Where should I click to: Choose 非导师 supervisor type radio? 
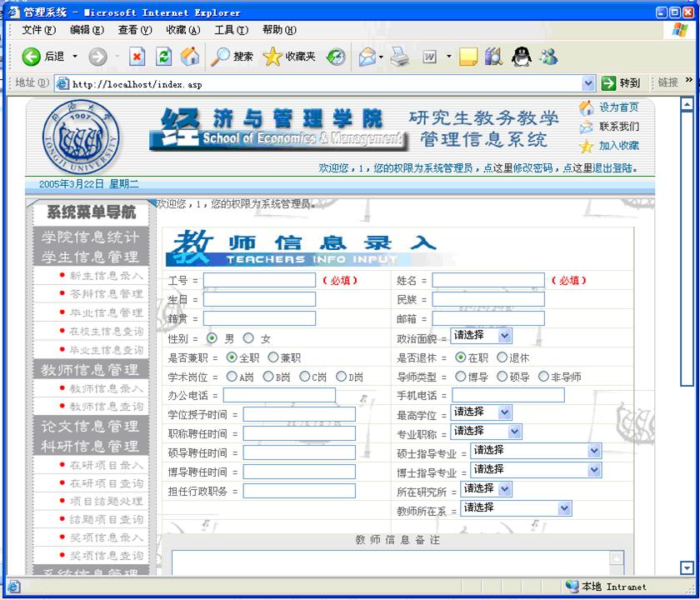[543, 377]
